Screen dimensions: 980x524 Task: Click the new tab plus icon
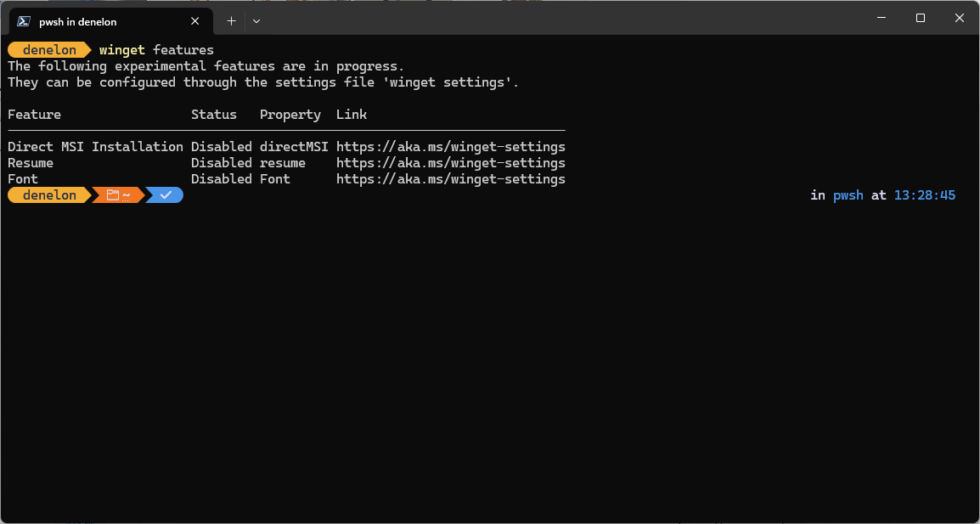(x=231, y=20)
